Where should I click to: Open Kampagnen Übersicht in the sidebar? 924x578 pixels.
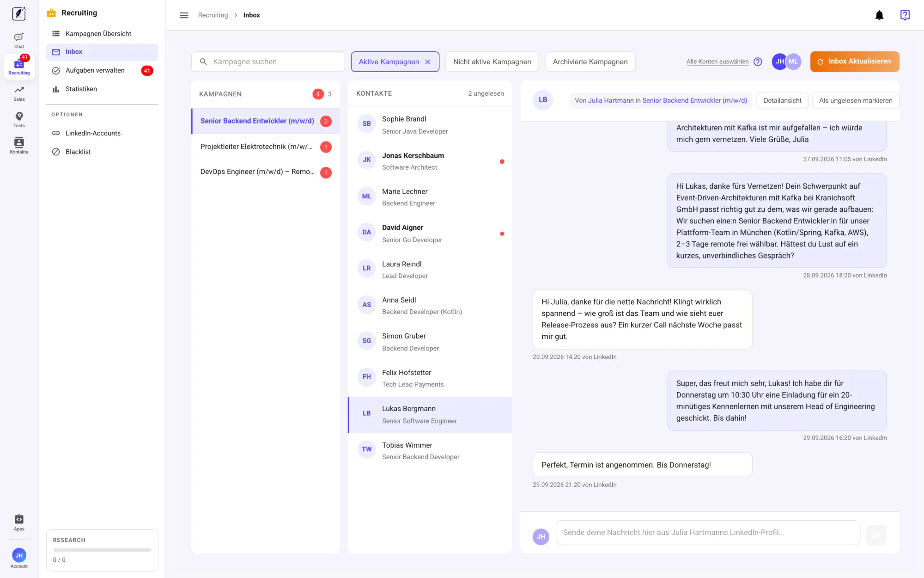click(102, 34)
